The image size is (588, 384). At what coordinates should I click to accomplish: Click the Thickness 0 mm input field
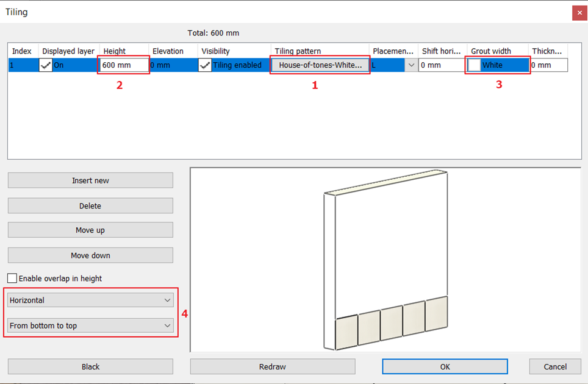548,65
